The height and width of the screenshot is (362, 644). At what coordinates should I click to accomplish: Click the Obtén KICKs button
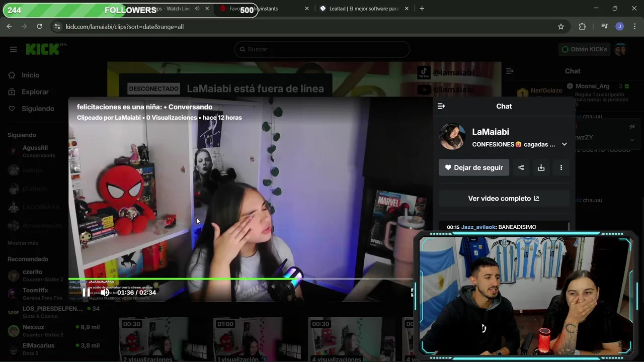(x=584, y=49)
